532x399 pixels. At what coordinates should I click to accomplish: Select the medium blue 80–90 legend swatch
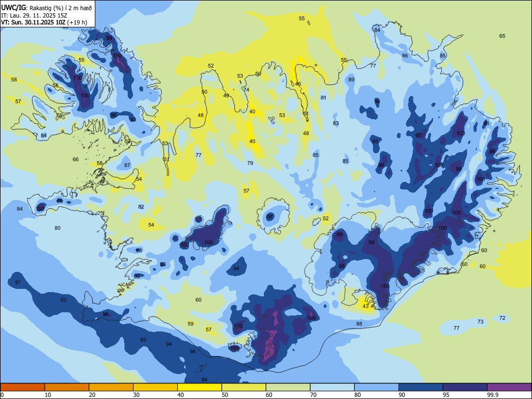tap(377, 387)
